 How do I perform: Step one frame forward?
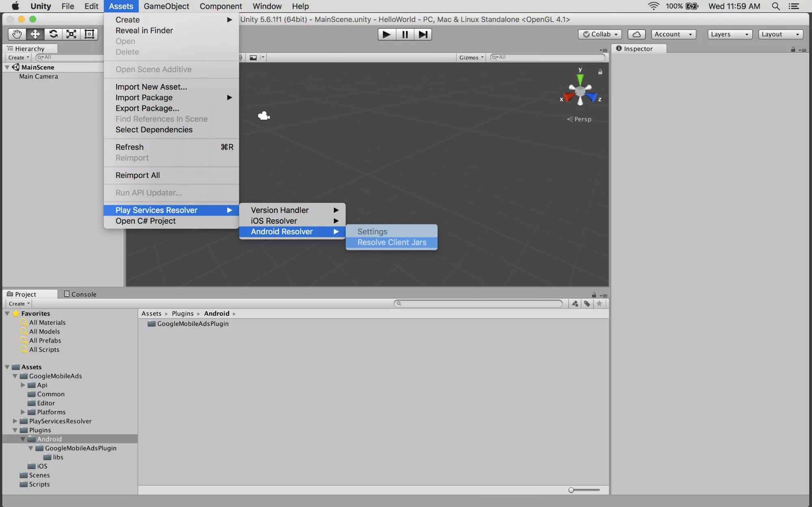point(423,35)
